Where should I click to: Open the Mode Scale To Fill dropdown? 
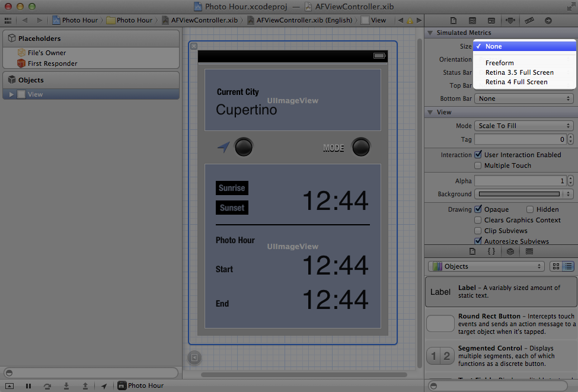coord(524,126)
